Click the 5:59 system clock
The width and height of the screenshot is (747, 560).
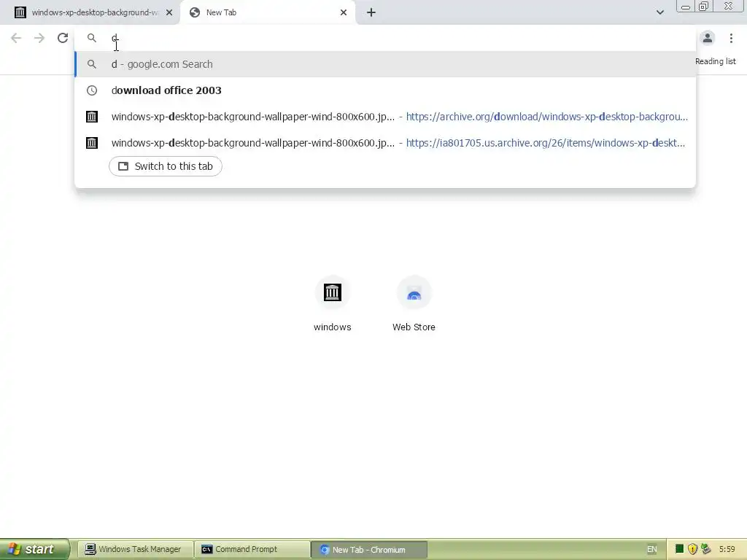point(727,549)
